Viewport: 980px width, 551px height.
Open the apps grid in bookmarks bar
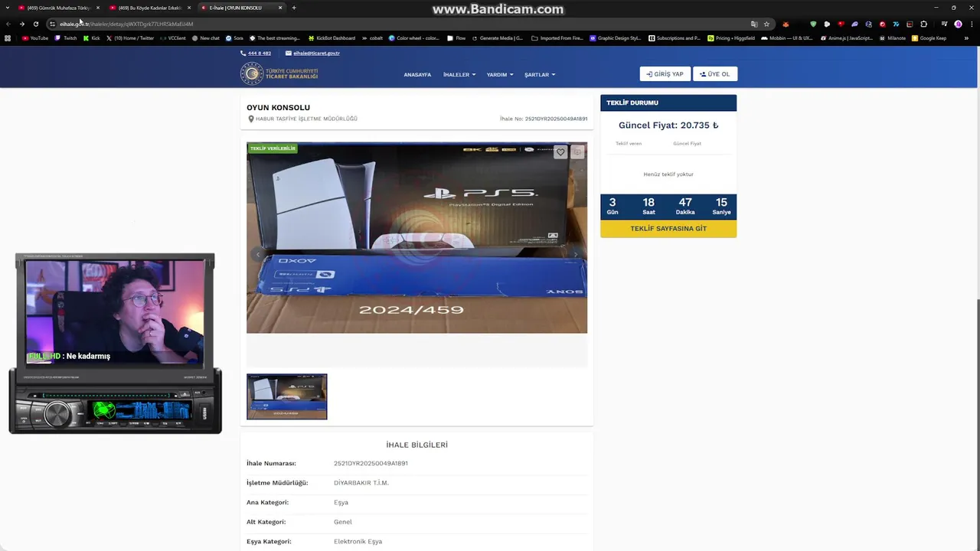[x=8, y=38]
